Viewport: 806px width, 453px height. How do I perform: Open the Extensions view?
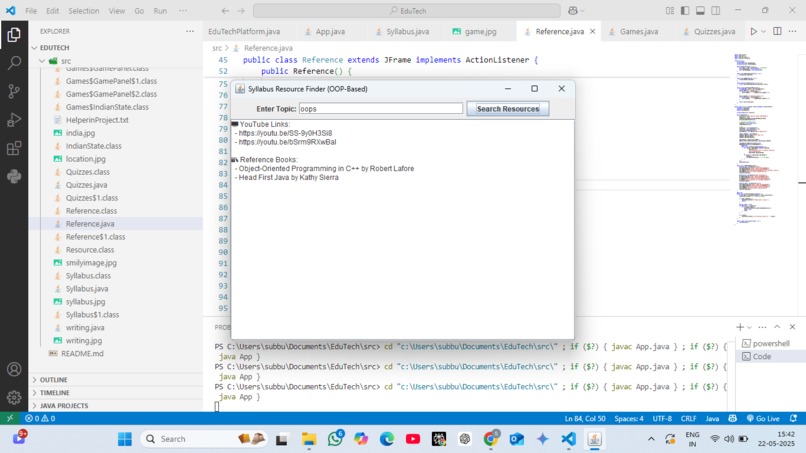point(14,148)
